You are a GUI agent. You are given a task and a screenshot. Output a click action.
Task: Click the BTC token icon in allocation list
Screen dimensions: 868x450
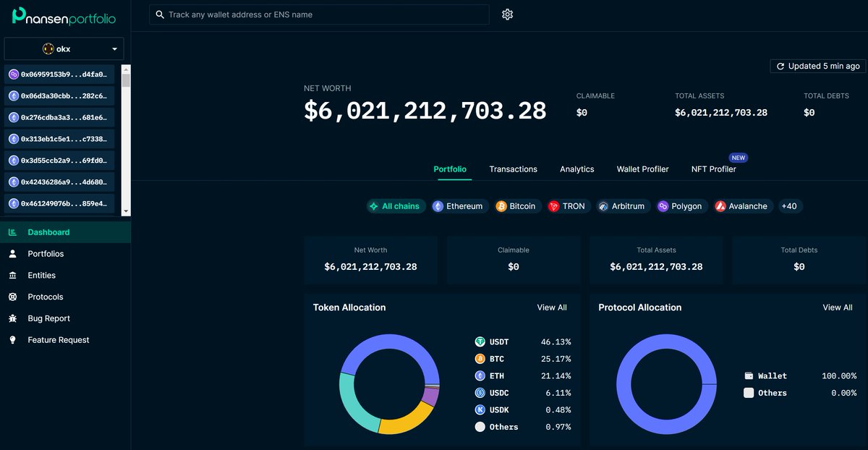click(480, 359)
